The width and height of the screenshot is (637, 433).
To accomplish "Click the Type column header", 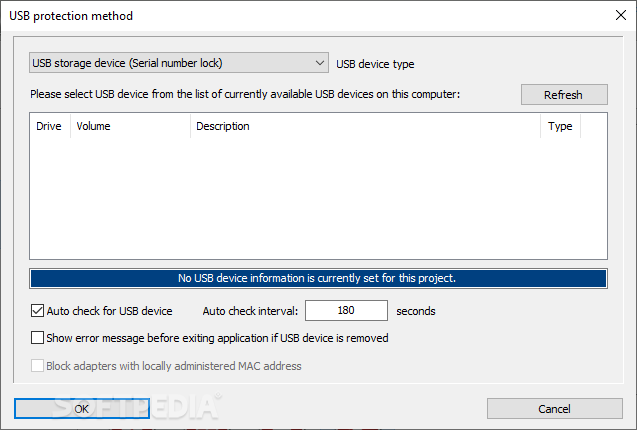I will tap(560, 126).
